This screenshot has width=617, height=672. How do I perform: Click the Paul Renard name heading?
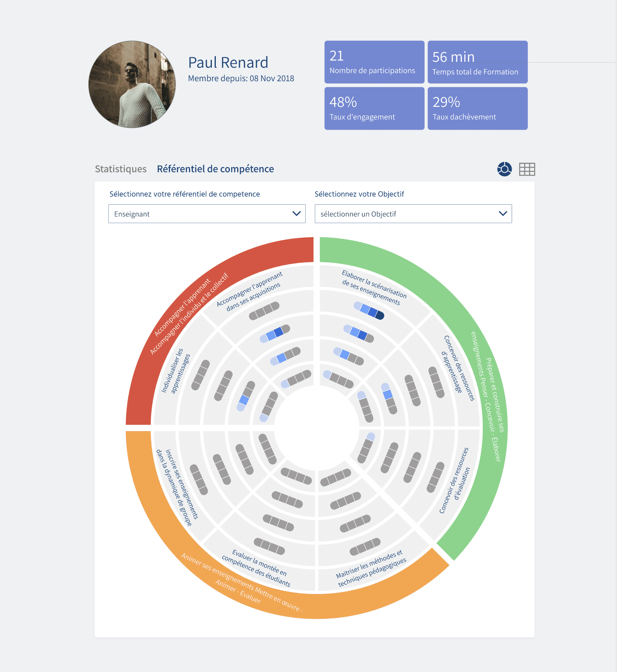coord(228,63)
